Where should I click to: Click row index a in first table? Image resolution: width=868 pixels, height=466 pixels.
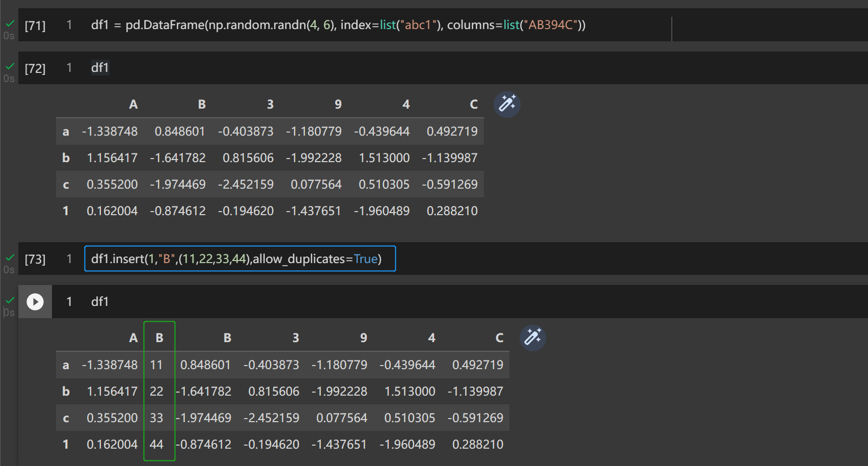pos(66,132)
